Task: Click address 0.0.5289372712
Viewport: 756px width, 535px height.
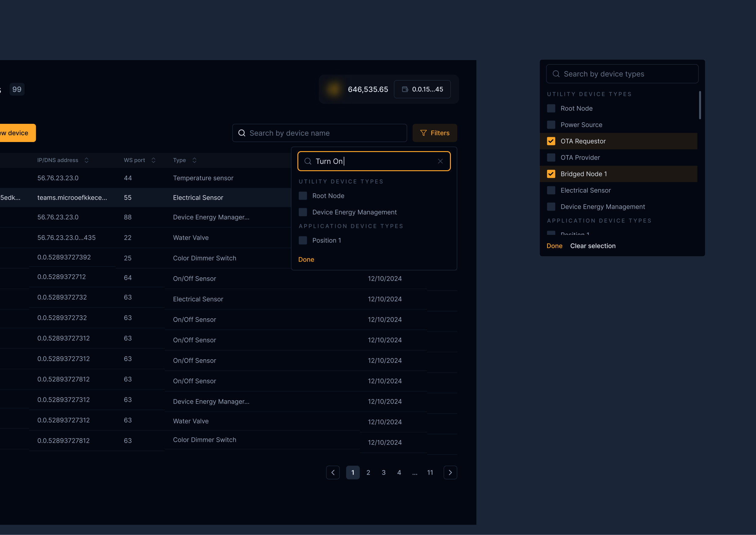Action: point(61,277)
